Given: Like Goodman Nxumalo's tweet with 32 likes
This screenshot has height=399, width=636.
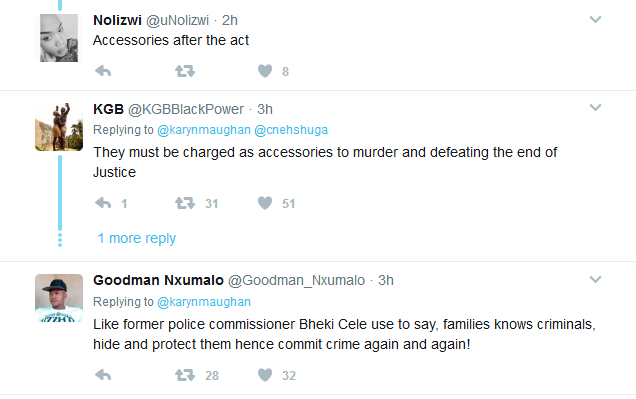Looking at the screenshot, I should (265, 375).
